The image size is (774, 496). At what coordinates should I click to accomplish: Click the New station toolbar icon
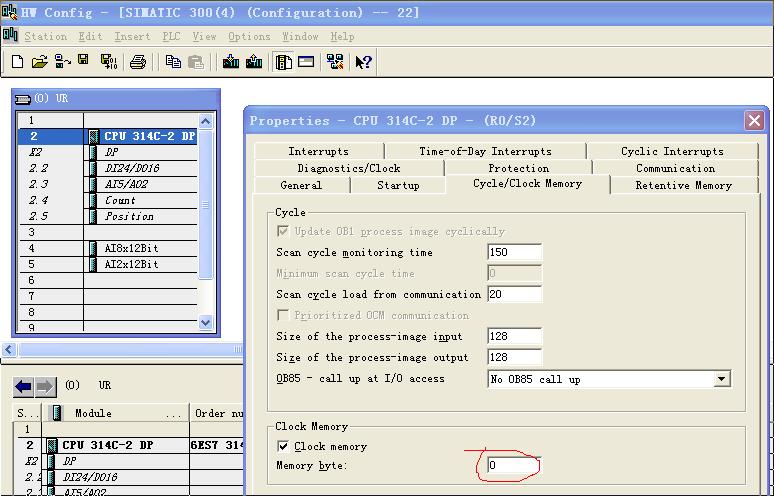click(17, 62)
